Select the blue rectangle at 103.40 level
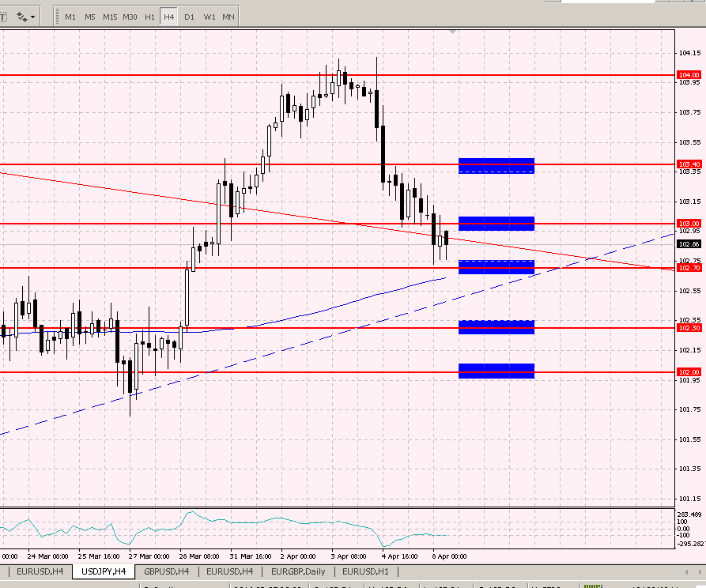This screenshot has width=706, height=588. 496,166
